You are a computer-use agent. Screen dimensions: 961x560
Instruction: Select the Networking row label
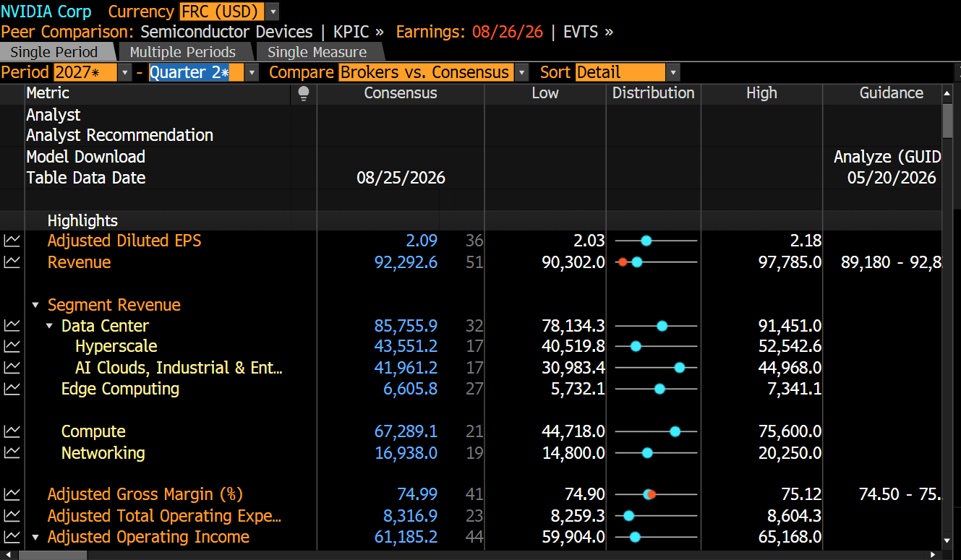click(103, 453)
